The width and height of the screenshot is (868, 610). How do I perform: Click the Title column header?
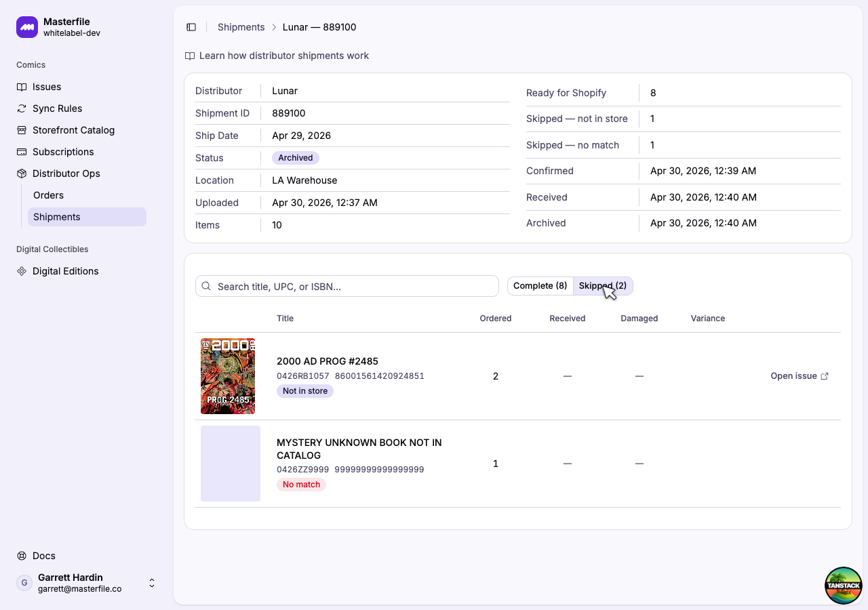pyautogui.click(x=285, y=319)
